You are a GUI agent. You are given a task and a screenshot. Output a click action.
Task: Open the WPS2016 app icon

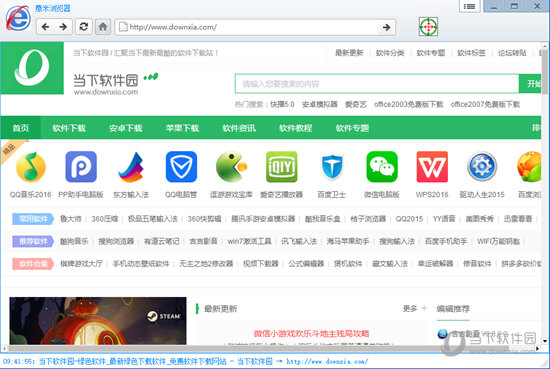click(432, 167)
